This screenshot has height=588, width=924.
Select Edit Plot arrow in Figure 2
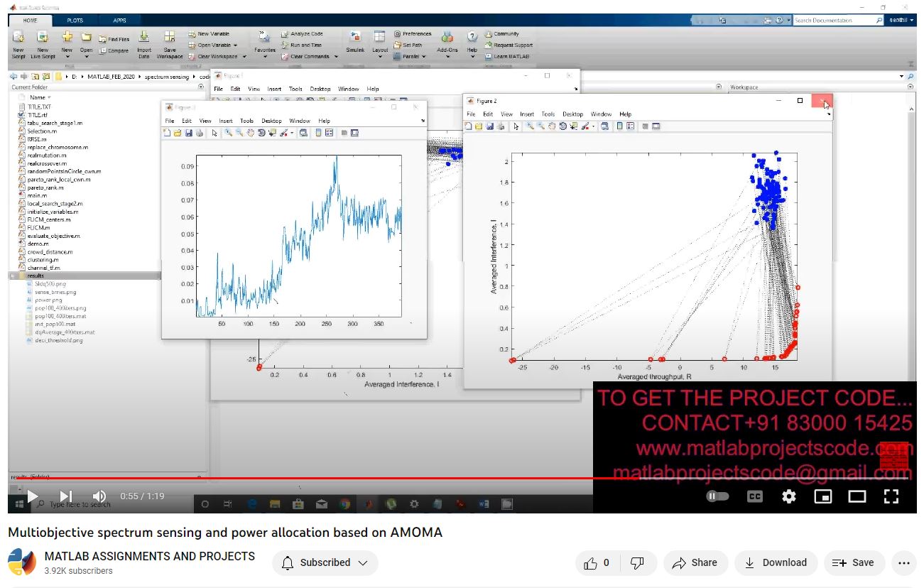(x=516, y=126)
